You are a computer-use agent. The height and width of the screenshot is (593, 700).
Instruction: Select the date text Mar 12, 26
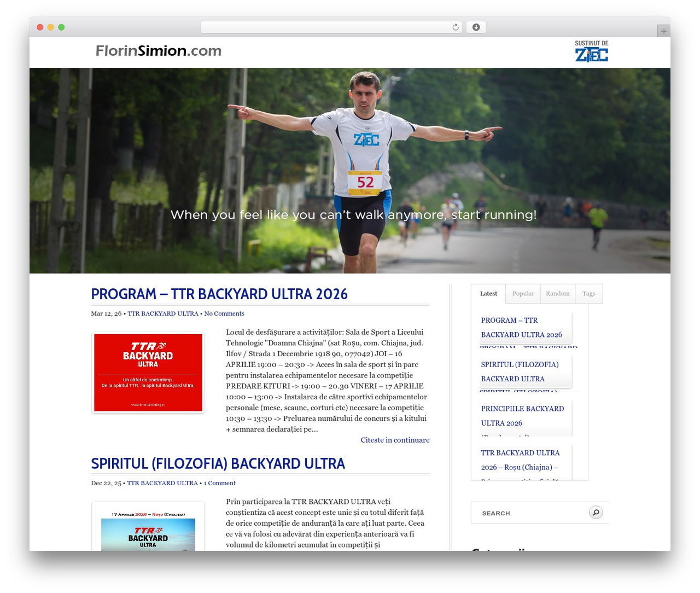tap(106, 313)
